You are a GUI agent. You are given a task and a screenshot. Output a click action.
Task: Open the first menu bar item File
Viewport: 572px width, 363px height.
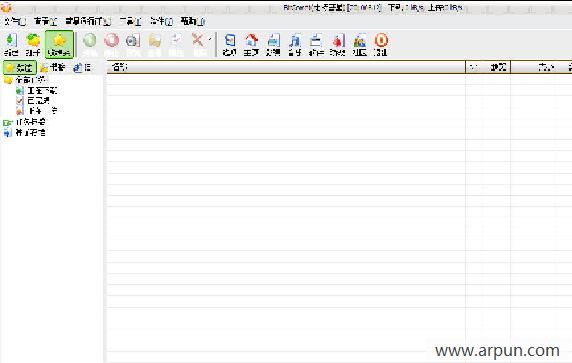click(x=15, y=22)
